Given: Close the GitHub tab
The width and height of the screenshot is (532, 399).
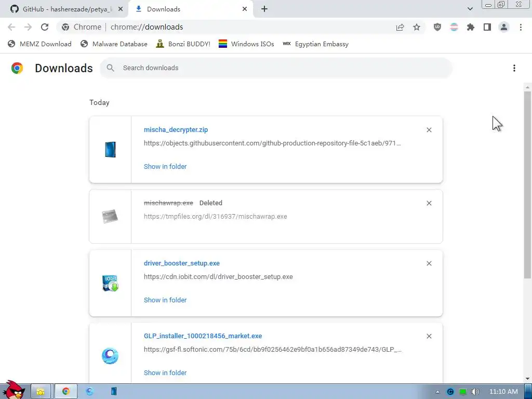Looking at the screenshot, I should [x=121, y=9].
